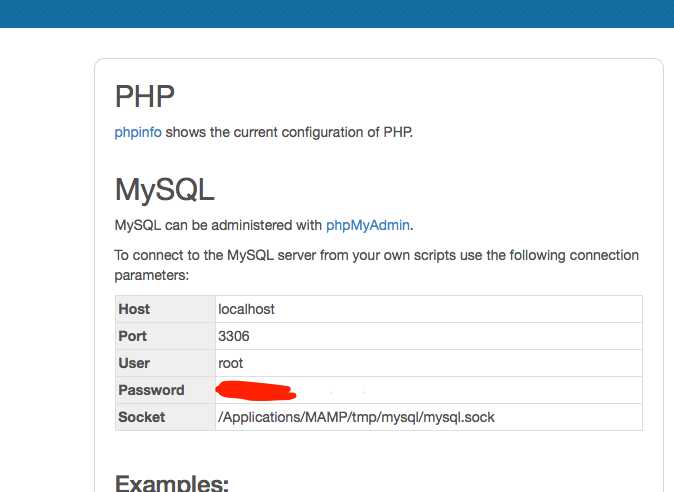
Task: Click the blue header bar
Action: click(337, 14)
